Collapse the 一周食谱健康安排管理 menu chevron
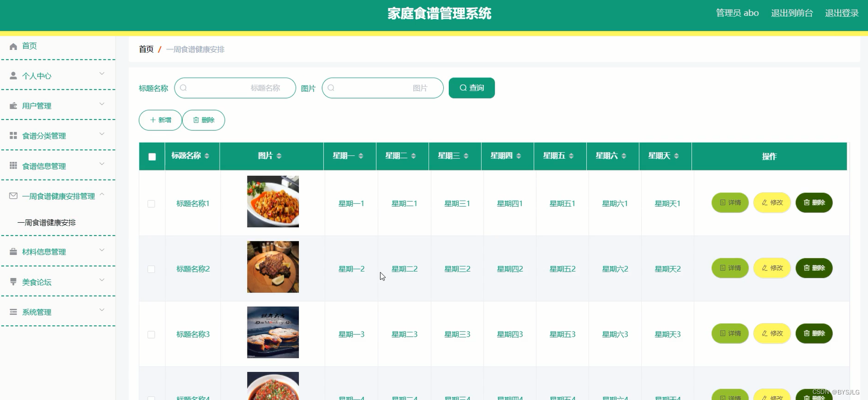868x400 pixels. coord(102,193)
